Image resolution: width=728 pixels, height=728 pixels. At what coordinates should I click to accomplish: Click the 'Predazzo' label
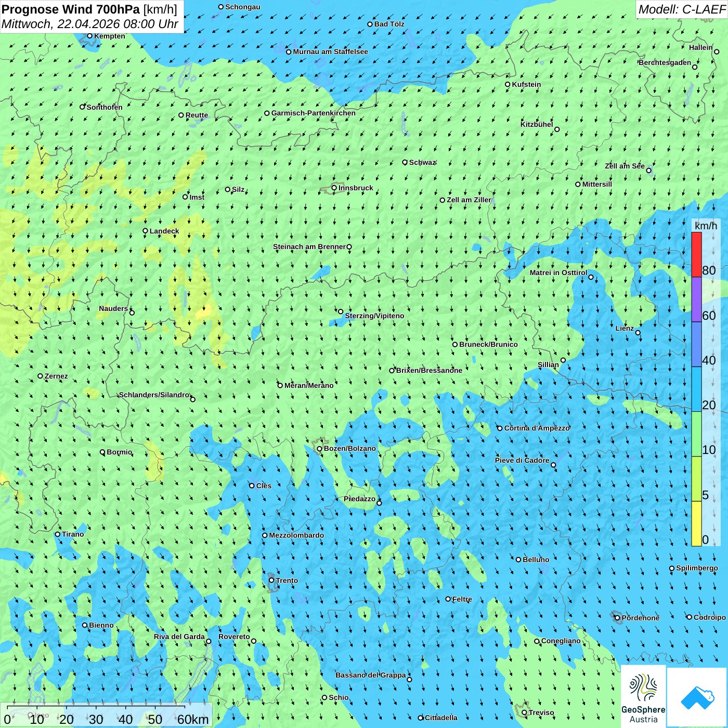point(359,499)
